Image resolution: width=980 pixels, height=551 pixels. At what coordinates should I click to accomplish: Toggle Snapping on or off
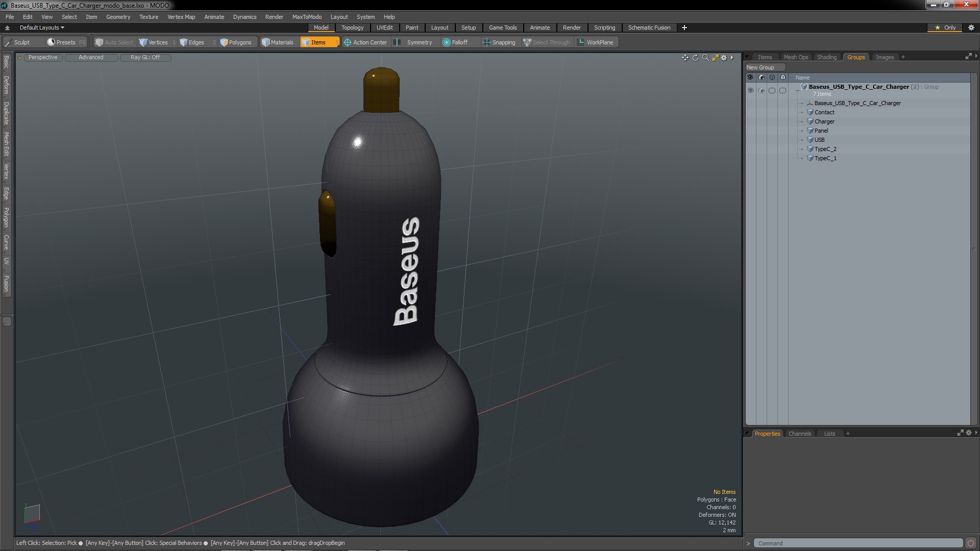[x=499, y=42]
